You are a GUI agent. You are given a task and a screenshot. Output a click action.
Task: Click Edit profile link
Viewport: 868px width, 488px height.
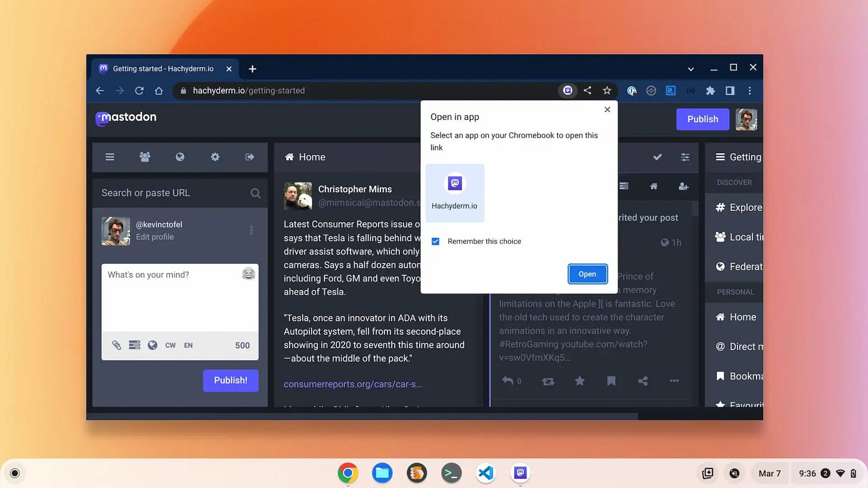(155, 237)
